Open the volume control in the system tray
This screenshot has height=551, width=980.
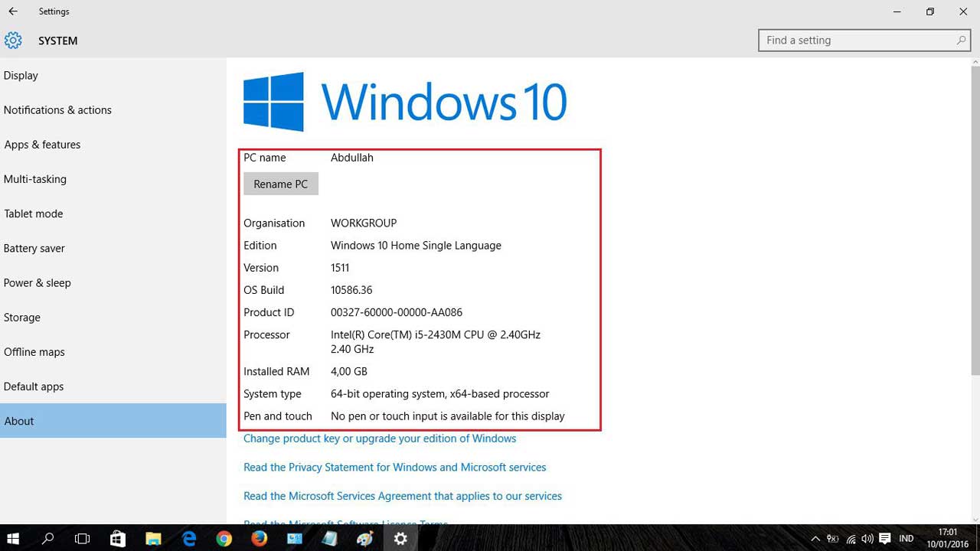[x=866, y=538]
